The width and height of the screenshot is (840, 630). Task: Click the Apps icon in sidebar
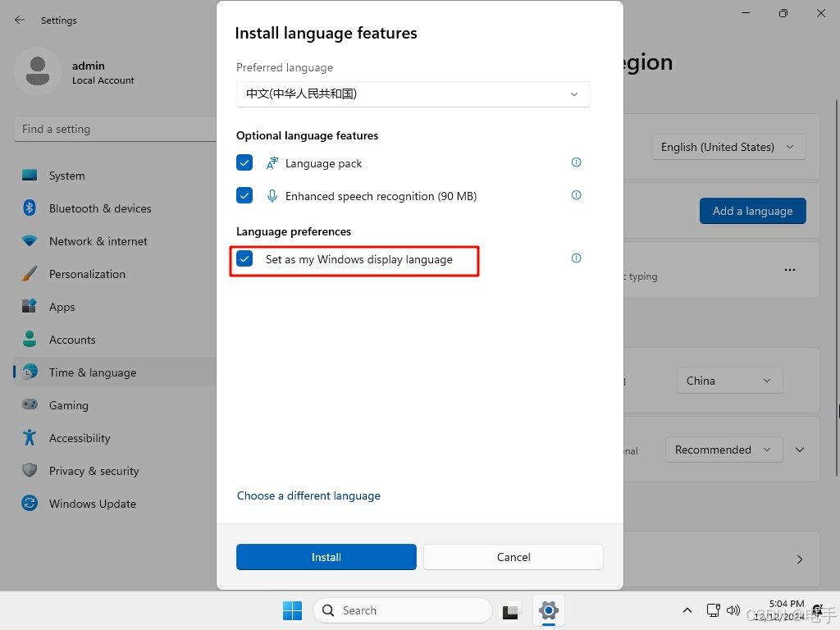[x=30, y=306]
